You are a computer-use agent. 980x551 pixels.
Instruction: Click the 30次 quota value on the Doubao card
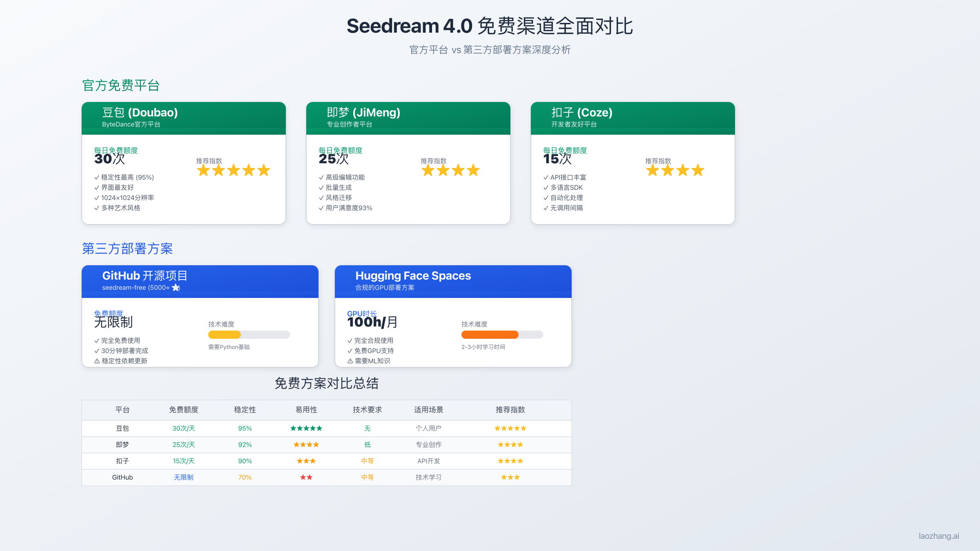[x=109, y=159]
